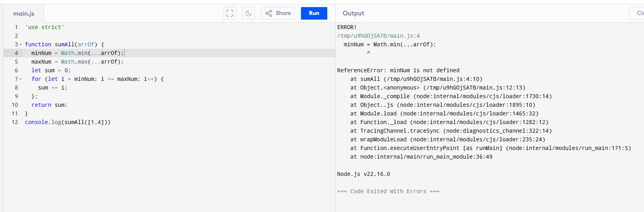644x212 pixels.
Task: Click the Output panel heading
Action: [x=353, y=13]
